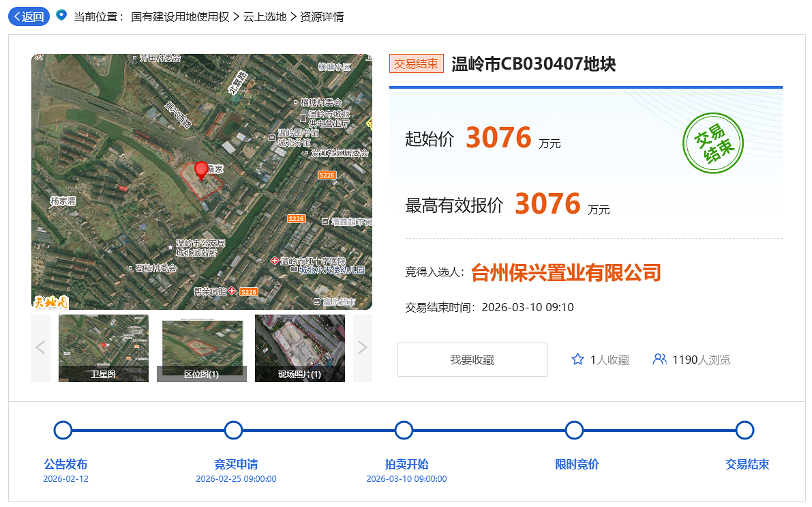Click the 公告发布 timeline node
The height and width of the screenshot is (507, 812).
point(63,430)
